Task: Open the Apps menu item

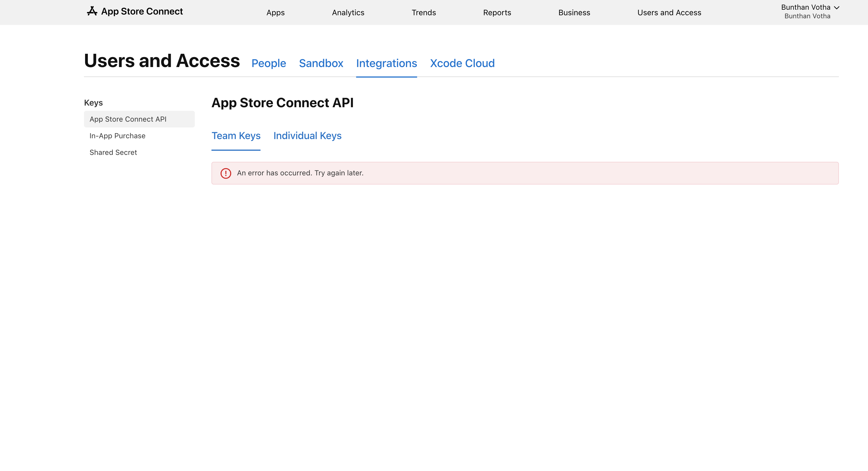Action: pos(275,13)
